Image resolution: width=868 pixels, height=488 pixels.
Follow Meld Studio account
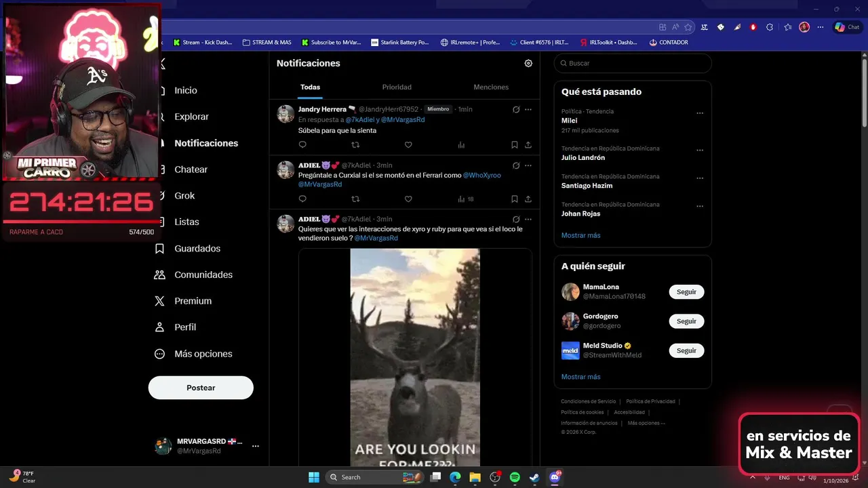pos(686,350)
